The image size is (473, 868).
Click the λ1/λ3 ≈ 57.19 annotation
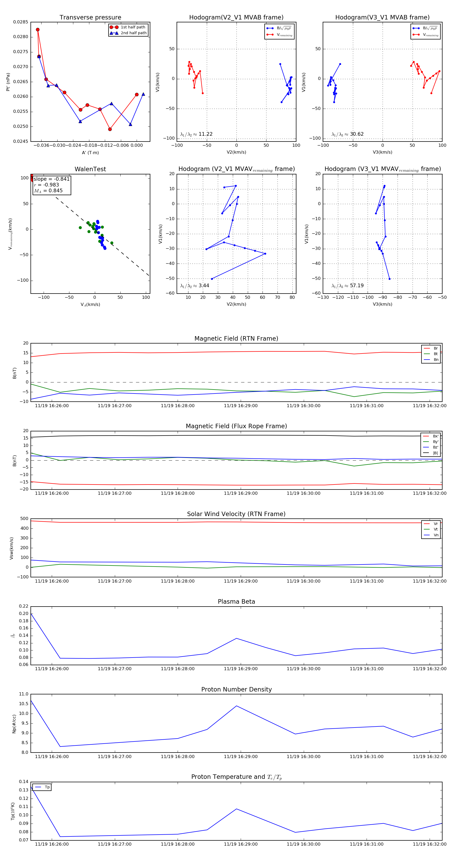347,286
